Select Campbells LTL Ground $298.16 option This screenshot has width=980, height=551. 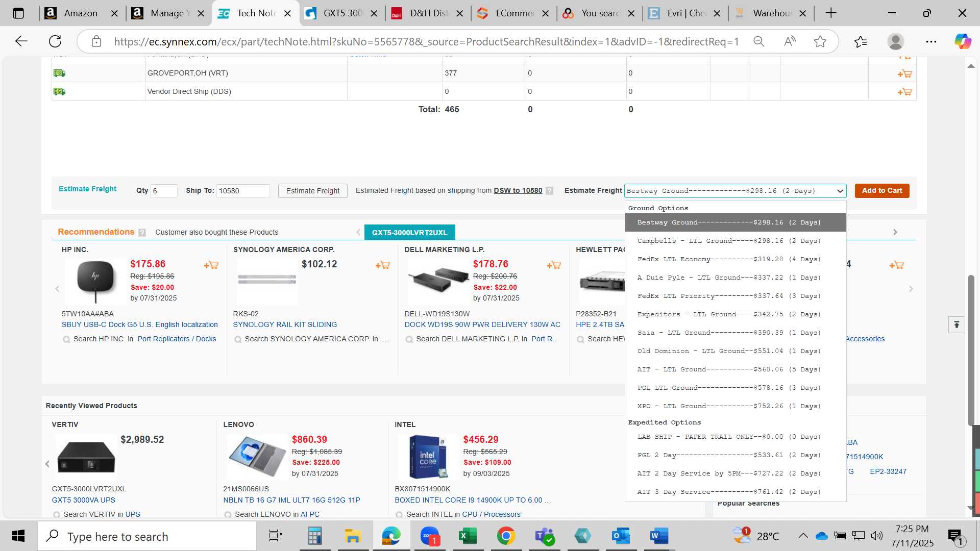pyautogui.click(x=736, y=241)
